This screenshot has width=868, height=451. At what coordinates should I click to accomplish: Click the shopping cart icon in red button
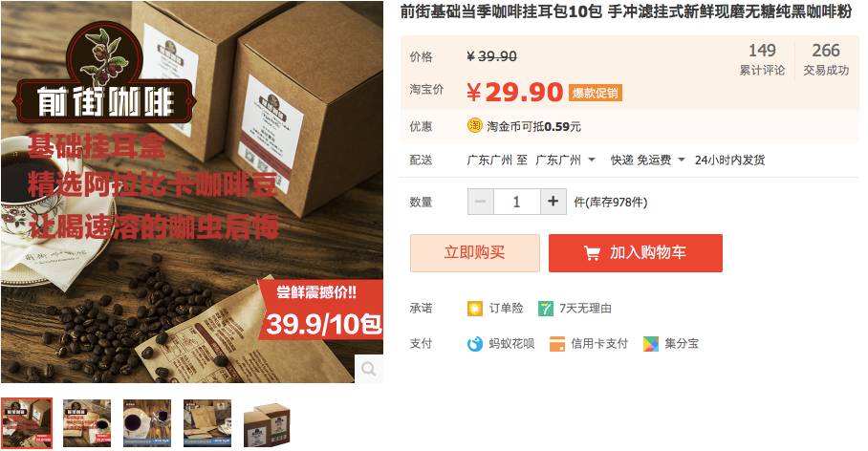tap(592, 253)
